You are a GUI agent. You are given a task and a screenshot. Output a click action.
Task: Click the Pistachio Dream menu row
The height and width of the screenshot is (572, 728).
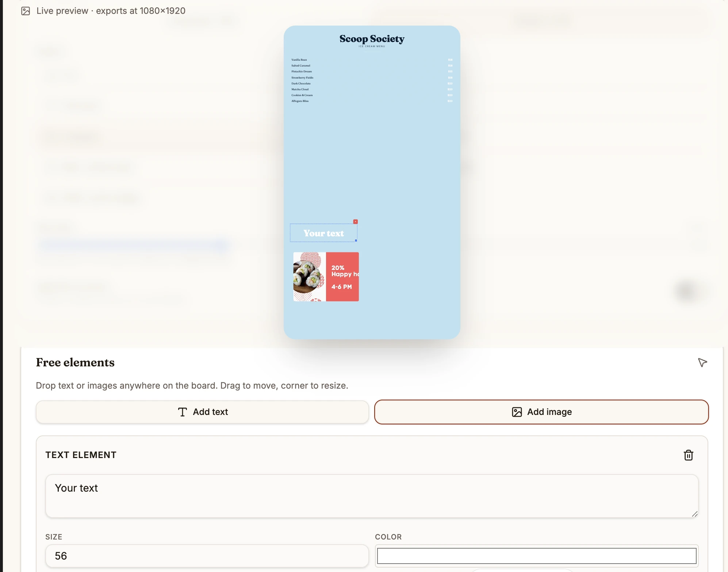pos(372,72)
